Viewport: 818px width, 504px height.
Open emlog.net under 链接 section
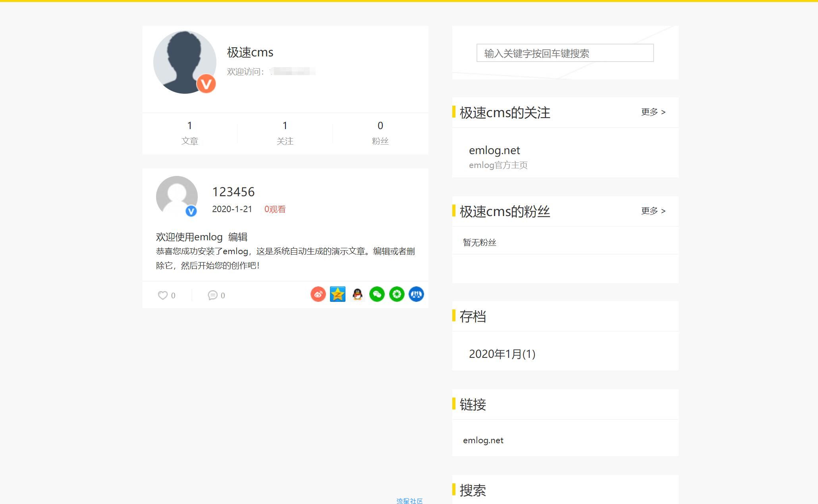[x=483, y=440]
